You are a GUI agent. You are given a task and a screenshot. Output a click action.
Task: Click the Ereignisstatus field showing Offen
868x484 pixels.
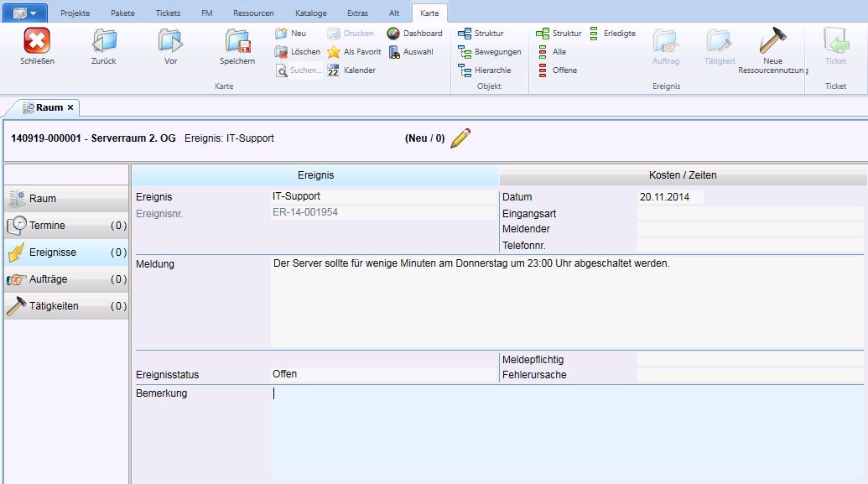click(383, 374)
